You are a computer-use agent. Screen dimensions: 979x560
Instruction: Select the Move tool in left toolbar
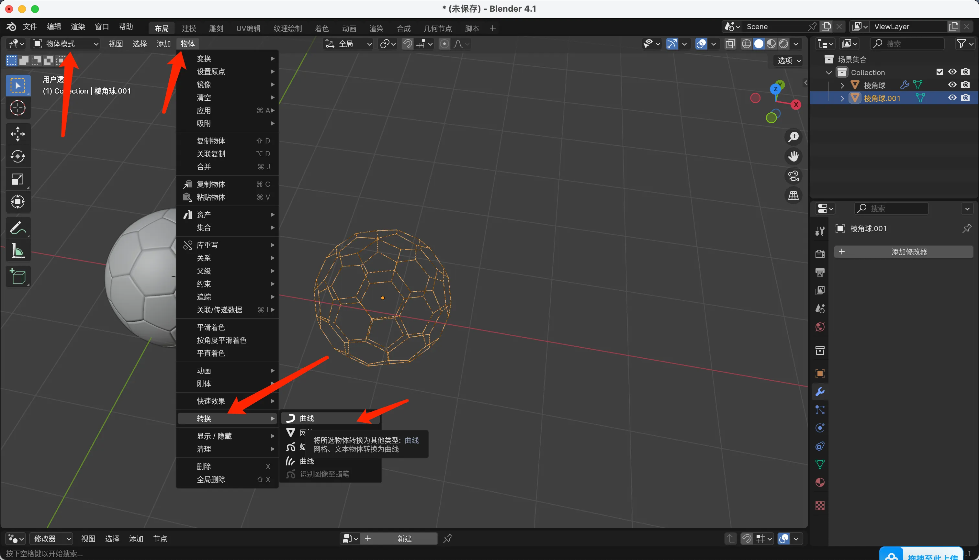(x=18, y=134)
